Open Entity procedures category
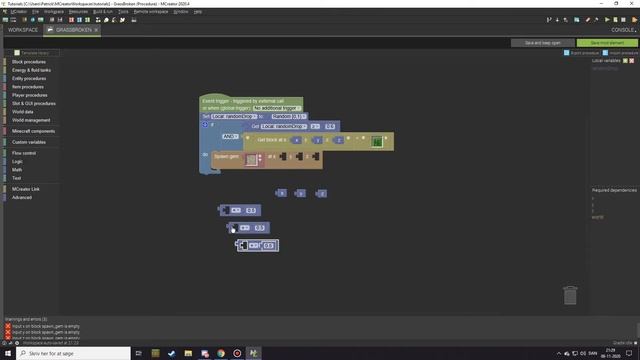 [29, 78]
